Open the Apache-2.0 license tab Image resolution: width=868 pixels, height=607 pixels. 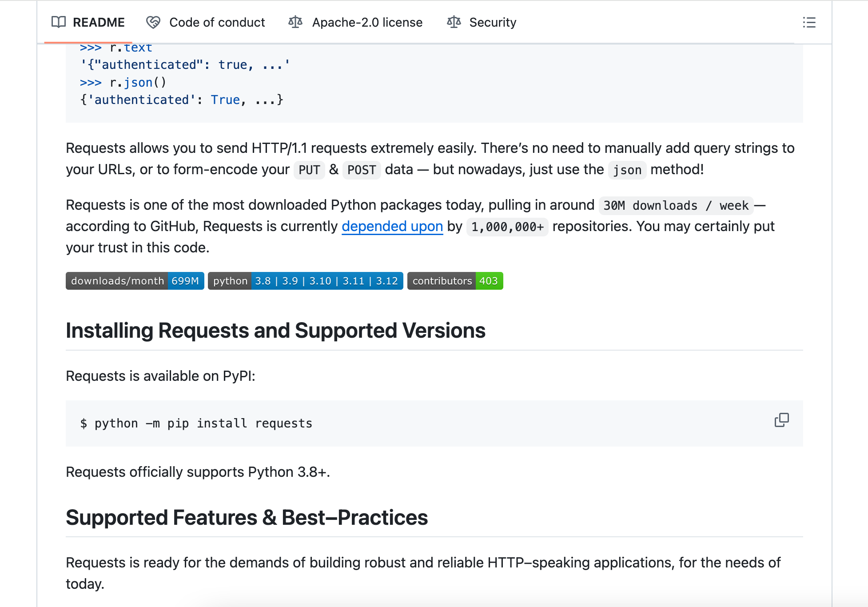pos(355,22)
